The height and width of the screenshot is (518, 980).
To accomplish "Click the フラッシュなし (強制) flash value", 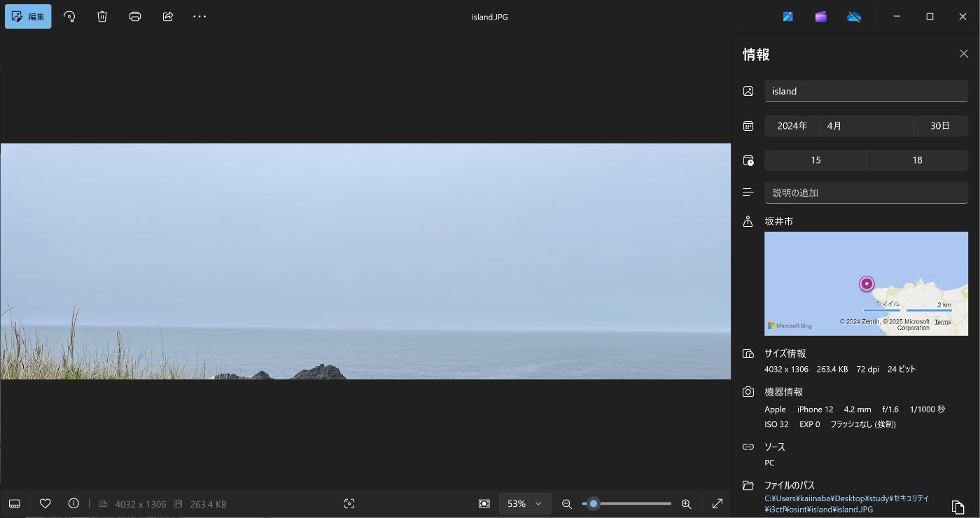I will click(863, 424).
